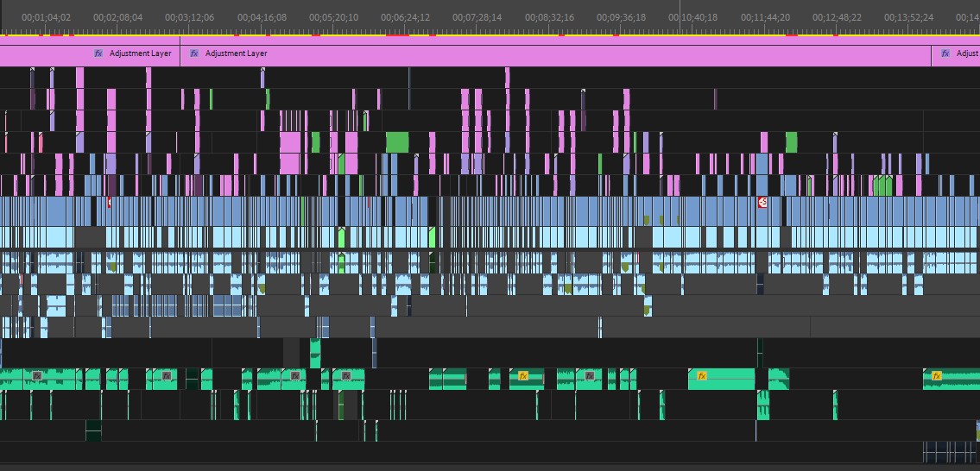The height and width of the screenshot is (471, 980).
Task: Click yellow fx badge on rightmost green audio clip
Action: [936, 376]
